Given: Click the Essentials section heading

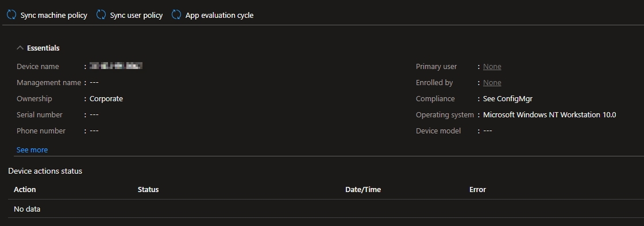Looking at the screenshot, I should [x=43, y=48].
